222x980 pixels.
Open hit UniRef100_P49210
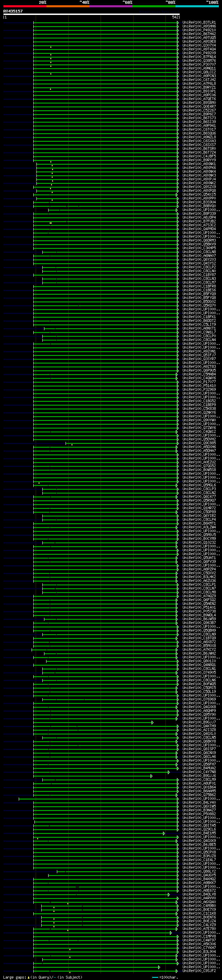click(x=199, y=30)
